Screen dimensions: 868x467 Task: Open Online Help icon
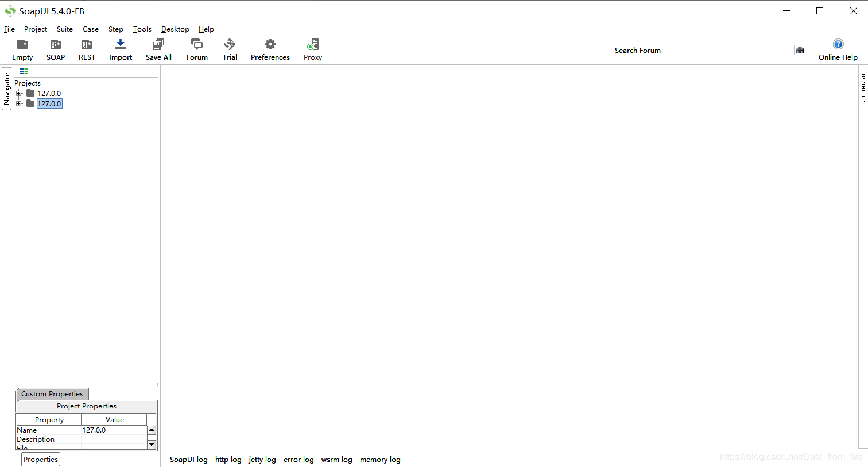pos(838,50)
